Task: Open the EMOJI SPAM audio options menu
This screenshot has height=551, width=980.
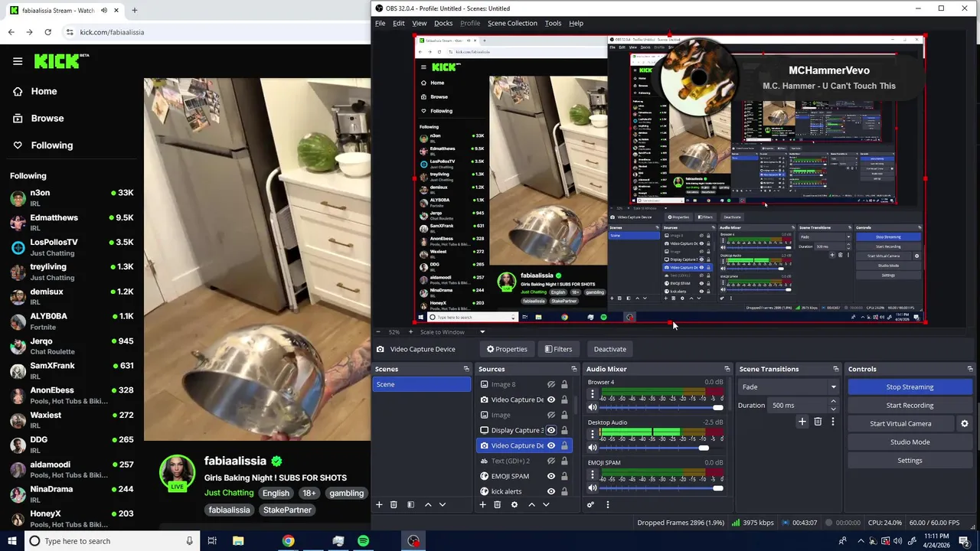Action: coord(592,475)
